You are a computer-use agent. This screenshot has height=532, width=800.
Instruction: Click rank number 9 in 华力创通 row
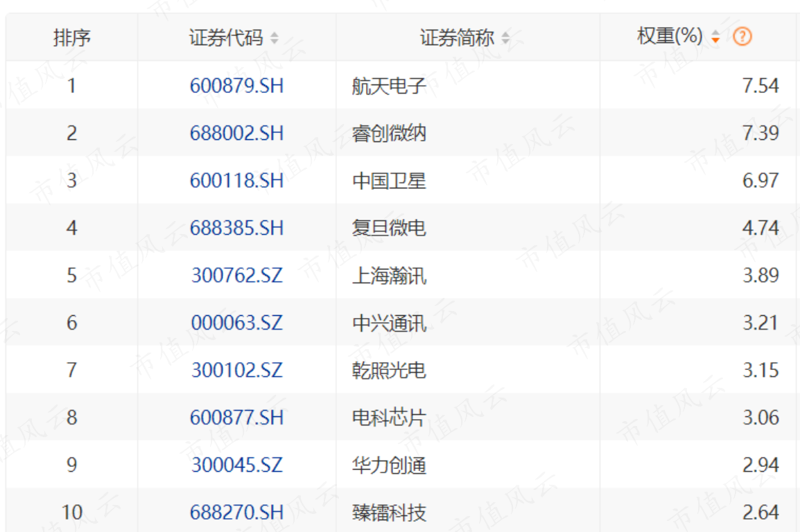pos(72,465)
